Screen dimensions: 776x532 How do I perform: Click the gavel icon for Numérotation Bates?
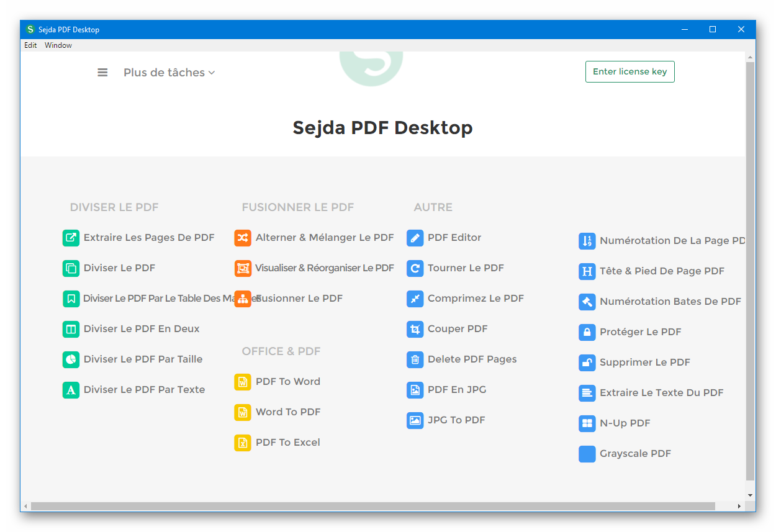pyautogui.click(x=587, y=302)
